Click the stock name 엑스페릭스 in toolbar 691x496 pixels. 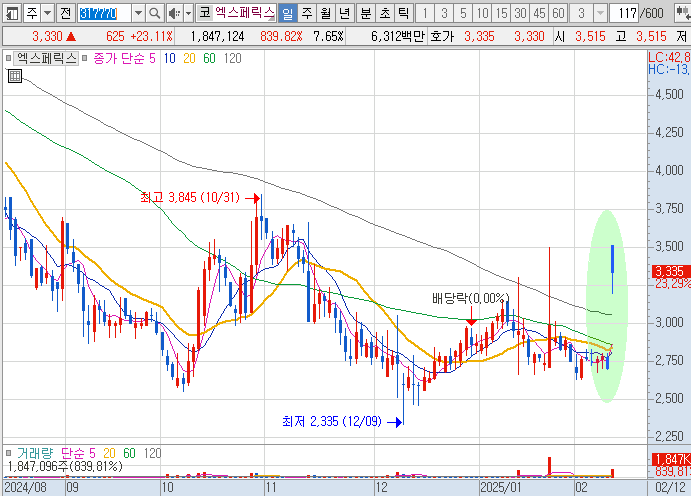(x=245, y=13)
